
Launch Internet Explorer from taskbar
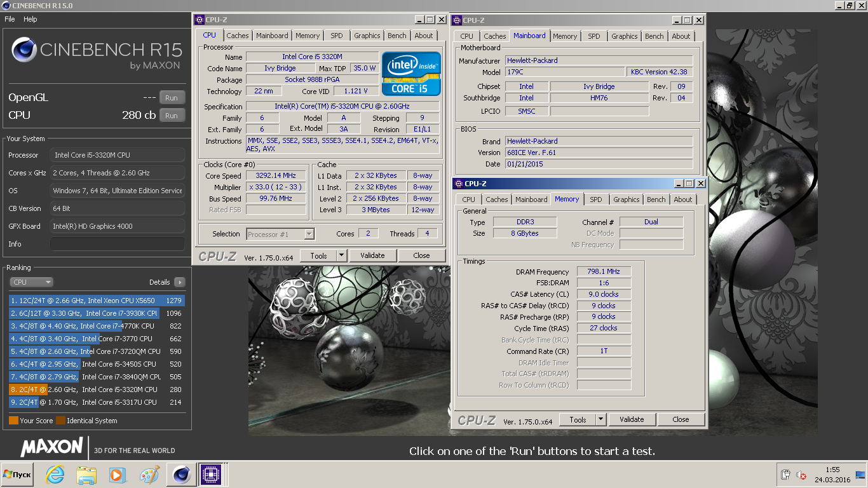tap(56, 475)
